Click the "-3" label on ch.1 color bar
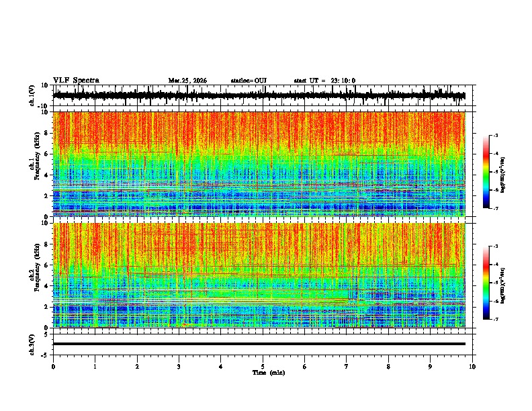This screenshot has height=411, width=532. point(496,135)
